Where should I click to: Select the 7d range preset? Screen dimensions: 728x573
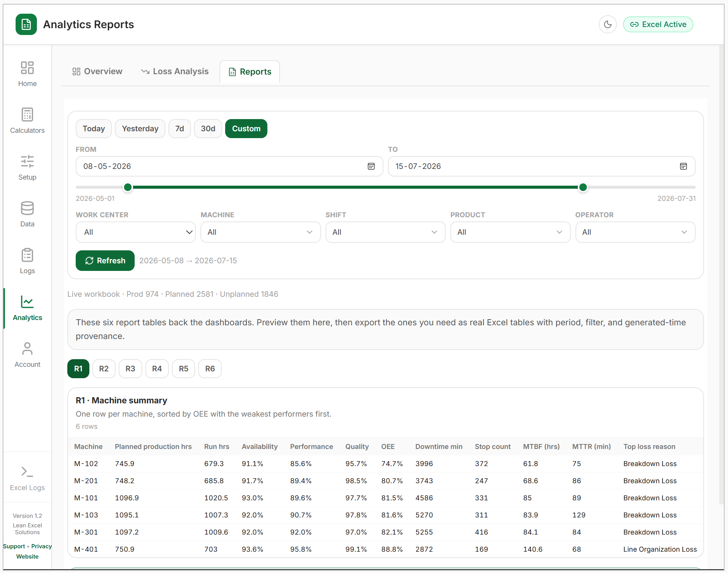(180, 129)
